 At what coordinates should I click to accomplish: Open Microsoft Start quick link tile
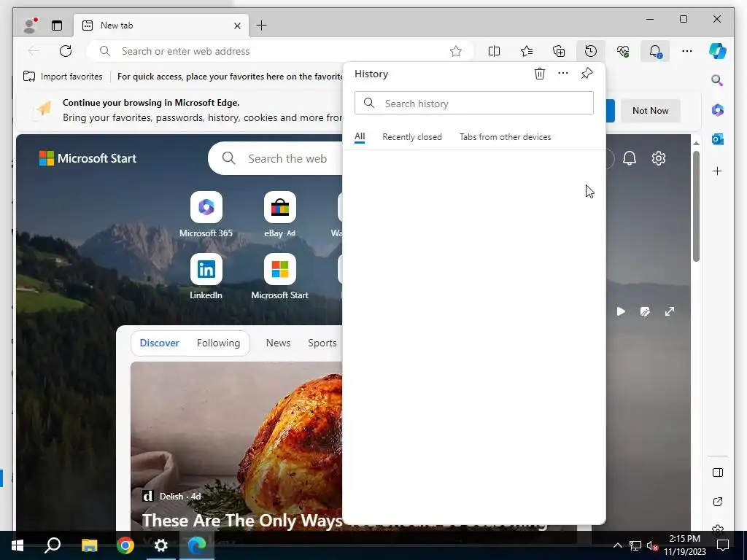click(x=279, y=276)
